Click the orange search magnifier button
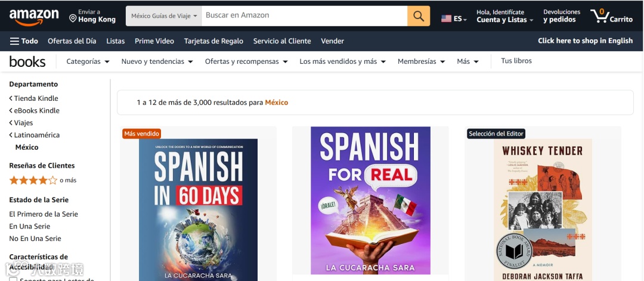The width and height of the screenshot is (644, 281). click(419, 16)
